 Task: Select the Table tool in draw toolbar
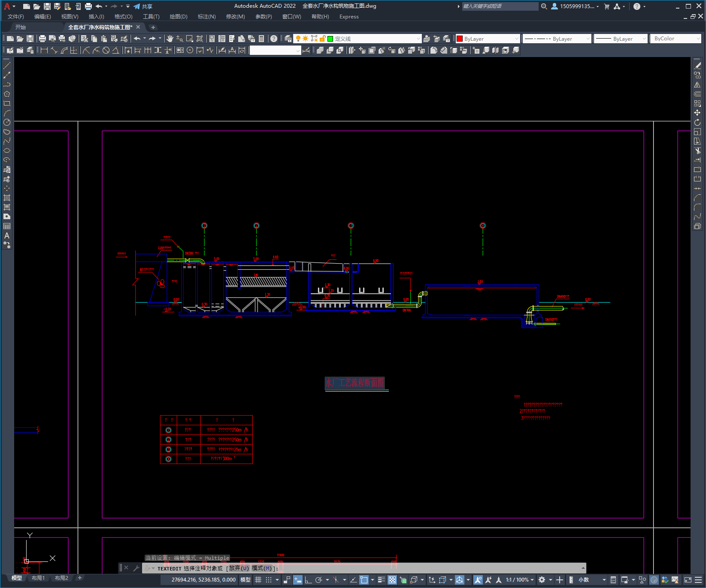tap(7, 226)
